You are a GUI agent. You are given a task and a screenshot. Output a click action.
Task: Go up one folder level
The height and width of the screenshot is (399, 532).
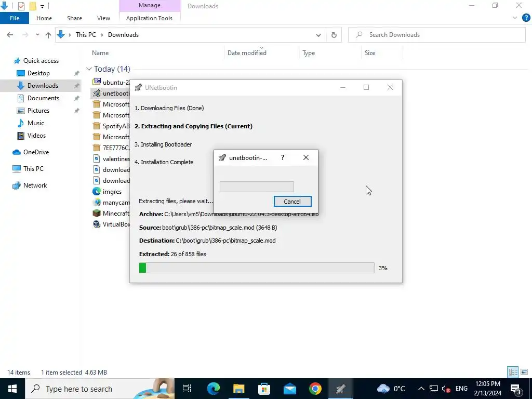tap(48, 35)
